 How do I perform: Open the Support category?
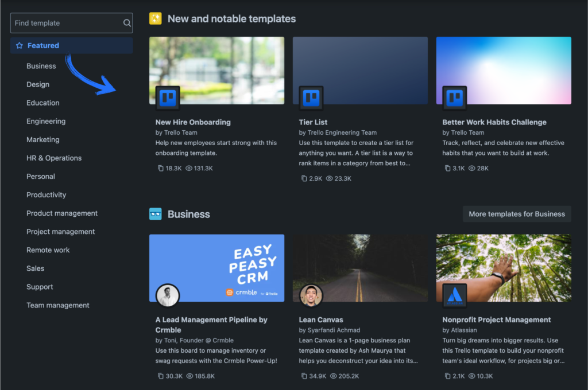(40, 286)
